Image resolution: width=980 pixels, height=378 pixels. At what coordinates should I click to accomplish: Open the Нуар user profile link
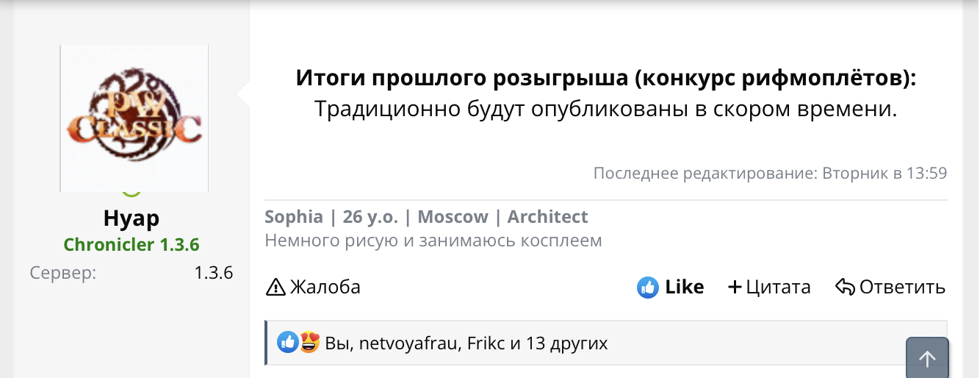[131, 218]
